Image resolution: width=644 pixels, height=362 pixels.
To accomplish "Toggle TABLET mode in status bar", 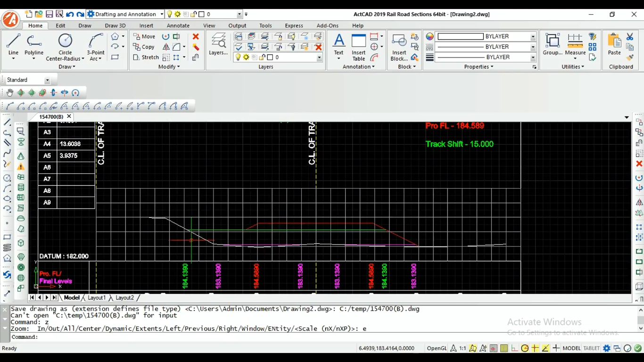I will coord(591,348).
